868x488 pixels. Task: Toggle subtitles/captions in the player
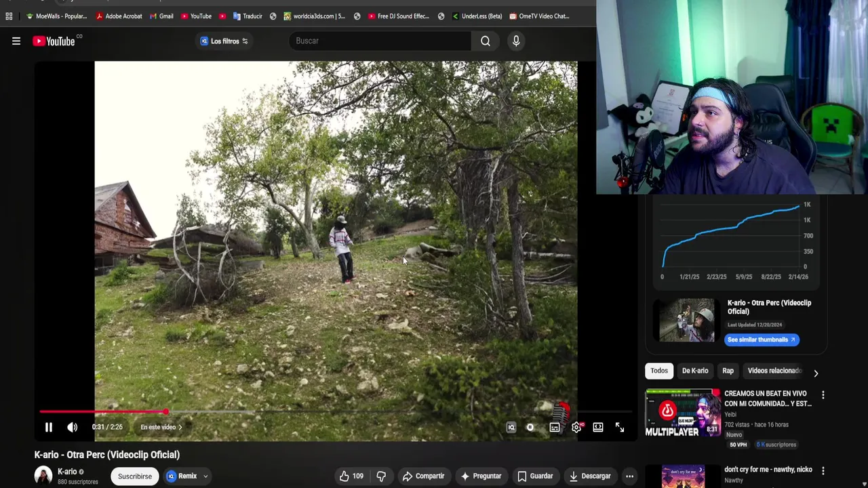[555, 427]
